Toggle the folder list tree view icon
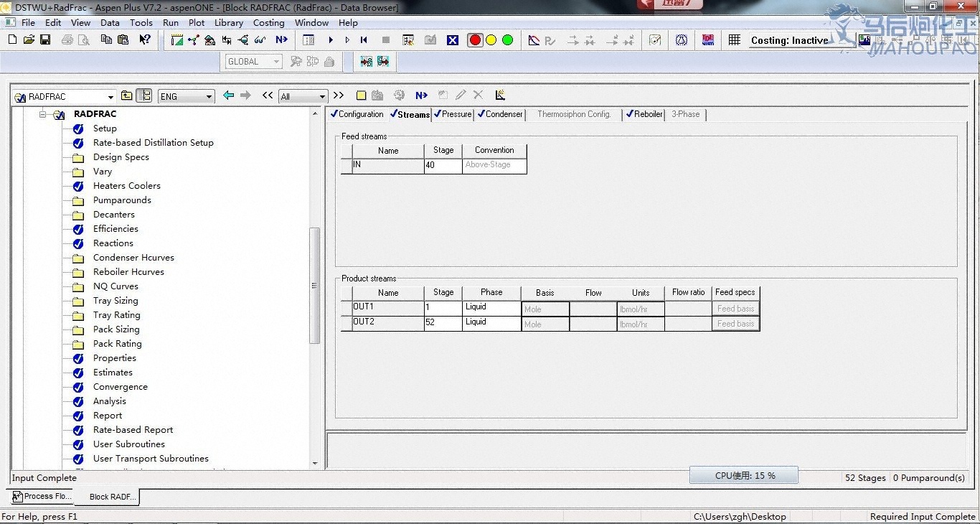 143,95
